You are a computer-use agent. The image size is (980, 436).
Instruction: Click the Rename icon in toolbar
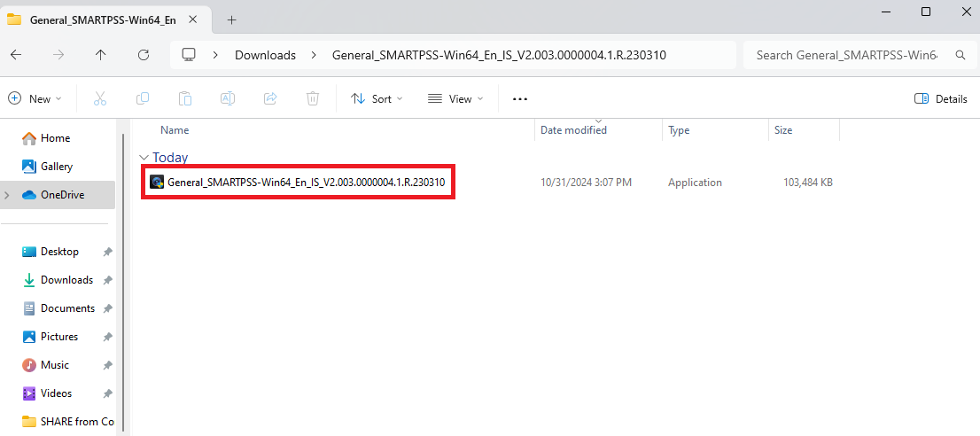pos(228,98)
